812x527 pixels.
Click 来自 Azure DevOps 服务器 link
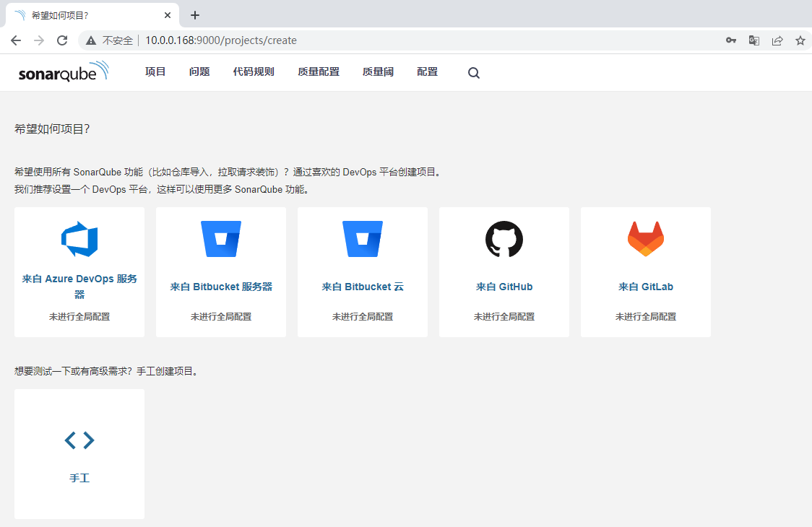pos(79,287)
